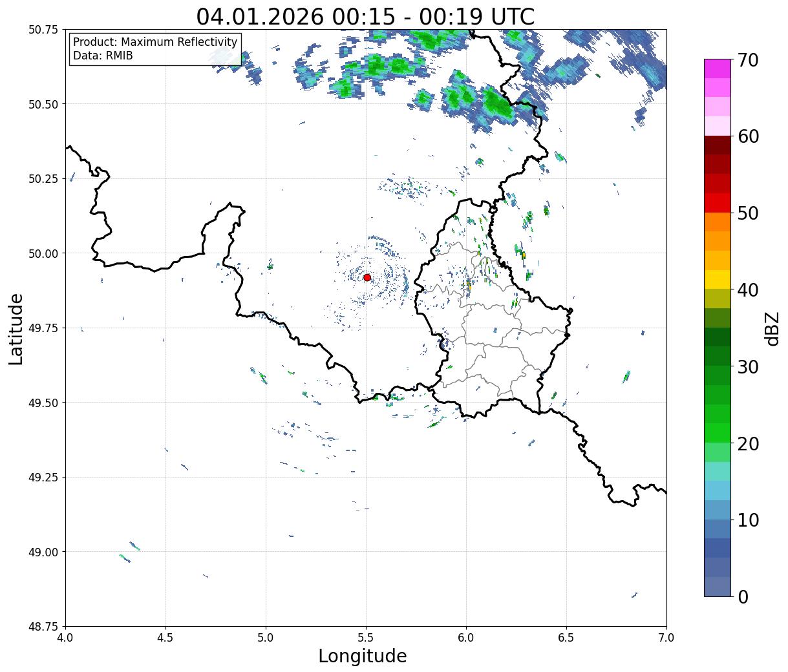The width and height of the screenshot is (788, 672).
Task: Click the colorbar tick label 10
Action: click(x=748, y=520)
